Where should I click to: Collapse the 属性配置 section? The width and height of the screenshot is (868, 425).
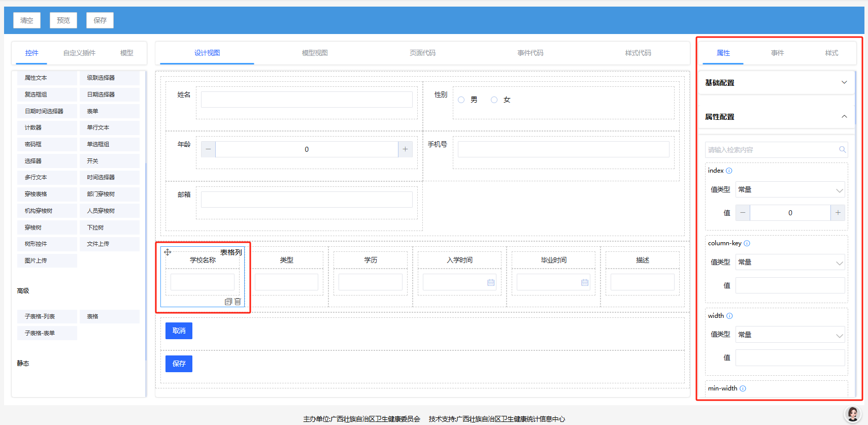pos(844,116)
